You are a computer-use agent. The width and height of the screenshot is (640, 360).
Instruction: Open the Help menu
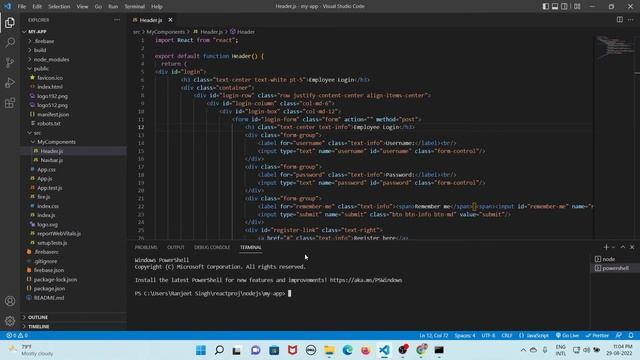(x=157, y=7)
